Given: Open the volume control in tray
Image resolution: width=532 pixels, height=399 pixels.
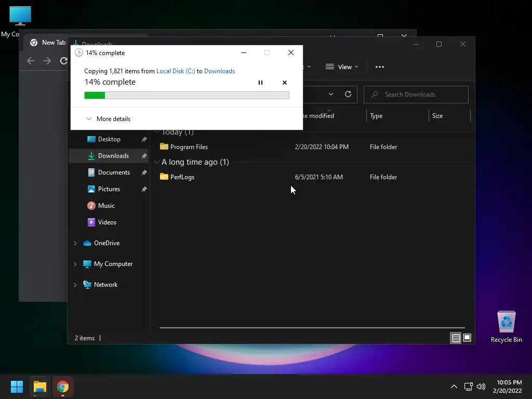Looking at the screenshot, I should click(x=481, y=387).
